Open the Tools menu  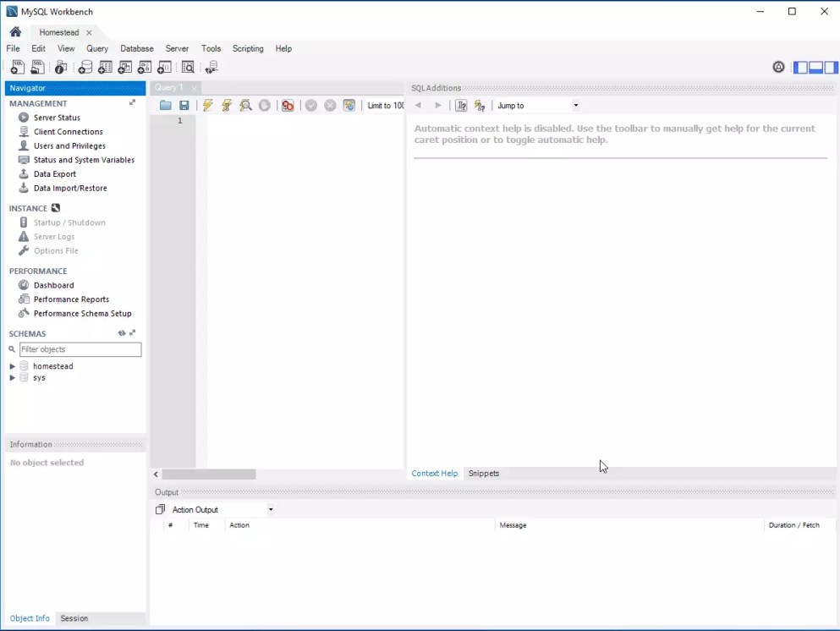click(211, 48)
